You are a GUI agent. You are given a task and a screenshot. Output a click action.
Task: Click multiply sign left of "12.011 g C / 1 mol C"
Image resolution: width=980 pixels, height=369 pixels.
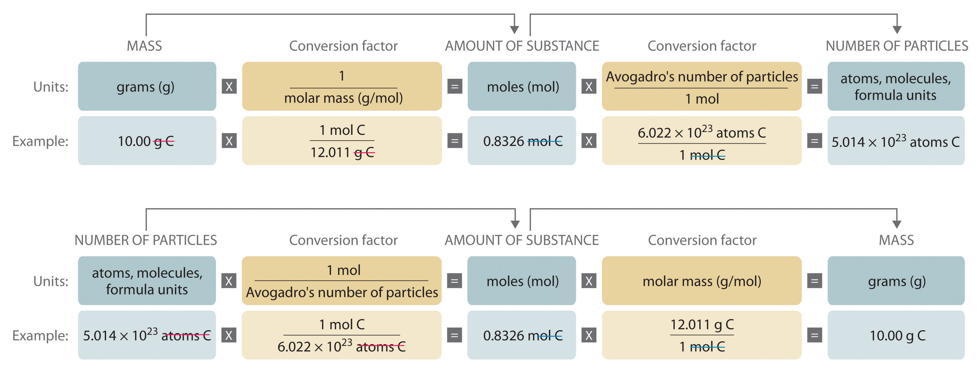click(589, 335)
